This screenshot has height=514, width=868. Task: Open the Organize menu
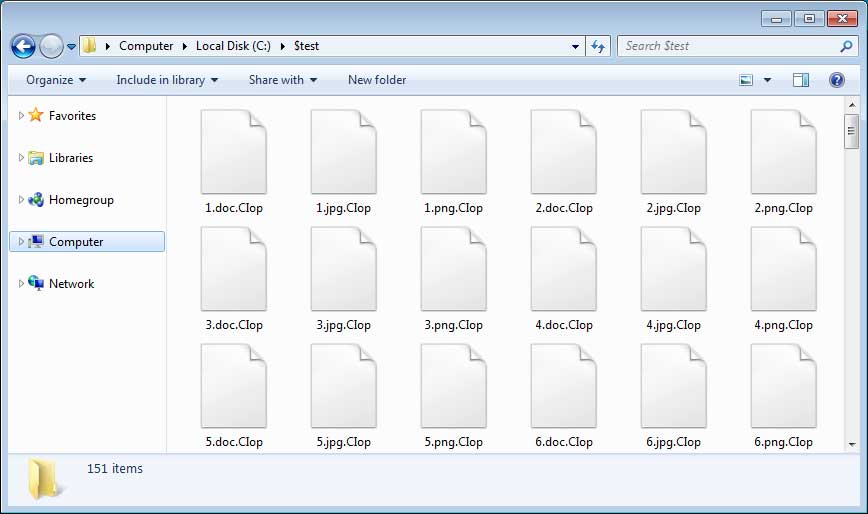(x=56, y=80)
